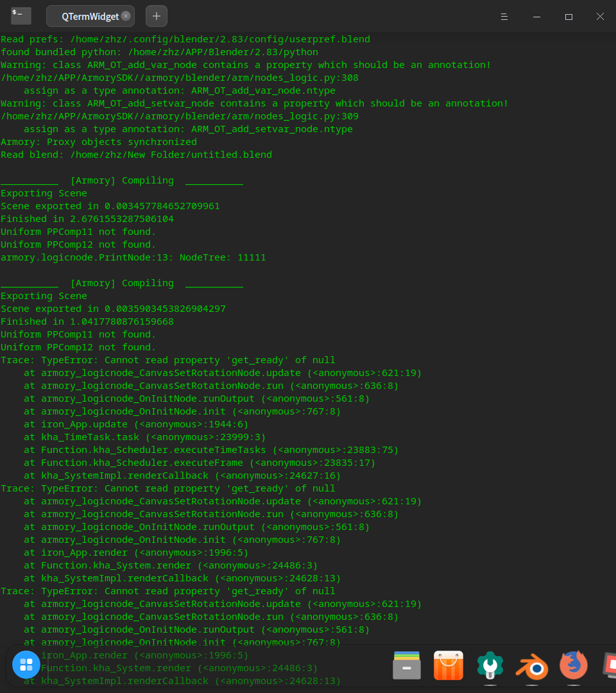Click the ARM_OT_add_var_node warning line
The width and height of the screenshot is (616, 693).
246,65
